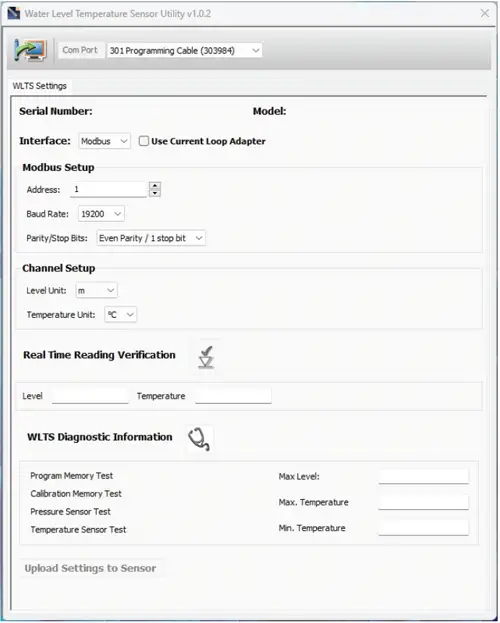Open the Temperature Unit dropdown
Image resolution: width=500 pixels, height=623 pixels.
[x=120, y=315]
